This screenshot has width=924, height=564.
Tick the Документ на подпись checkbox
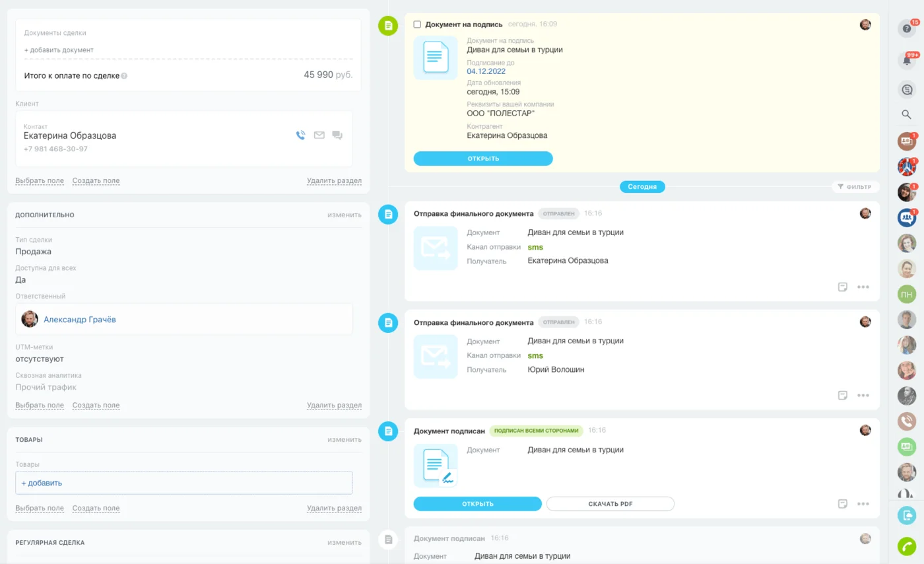point(417,24)
